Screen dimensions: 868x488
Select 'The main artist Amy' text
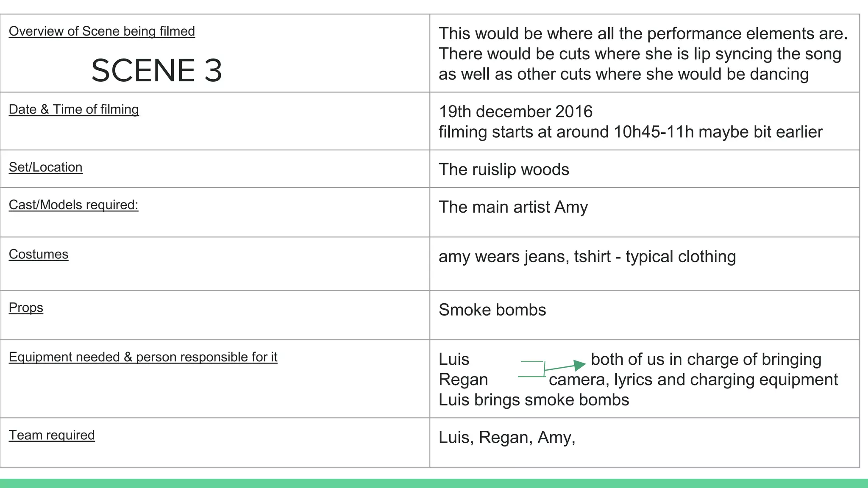tap(513, 207)
